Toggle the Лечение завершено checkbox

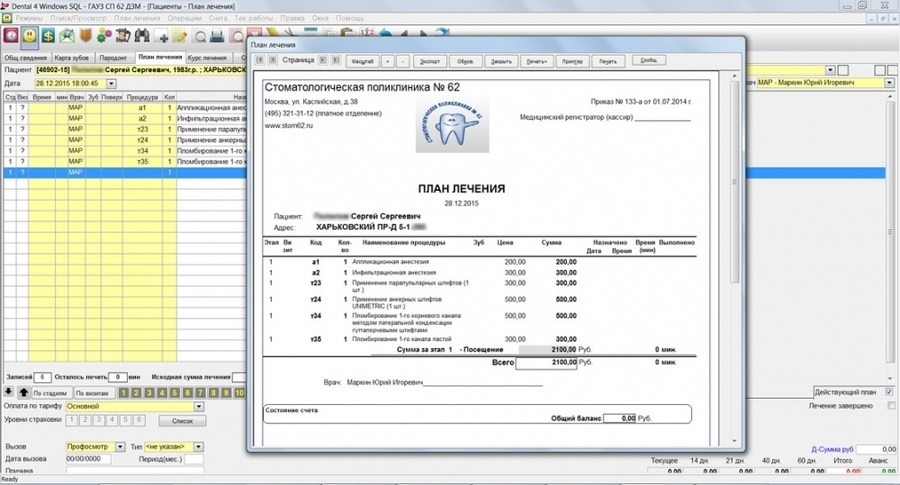click(891, 405)
